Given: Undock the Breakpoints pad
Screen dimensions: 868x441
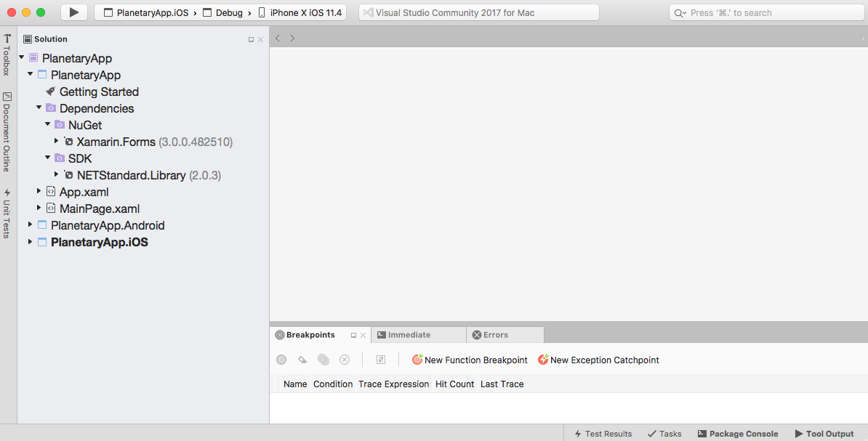Looking at the screenshot, I should pyautogui.click(x=354, y=336).
